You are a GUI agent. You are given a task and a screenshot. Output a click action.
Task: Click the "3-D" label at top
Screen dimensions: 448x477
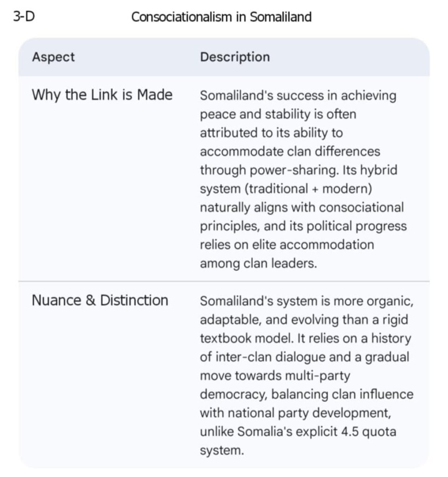click(24, 17)
